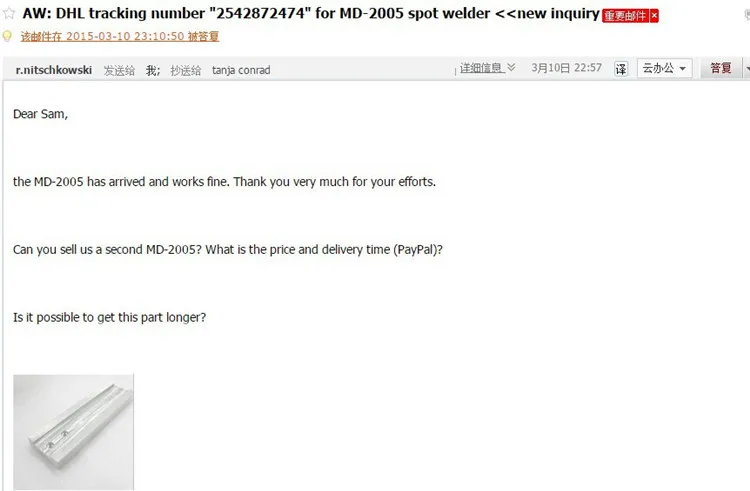Image resolution: width=750 pixels, height=491 pixels.
Task: Click the email subject title text
Action: click(311, 13)
